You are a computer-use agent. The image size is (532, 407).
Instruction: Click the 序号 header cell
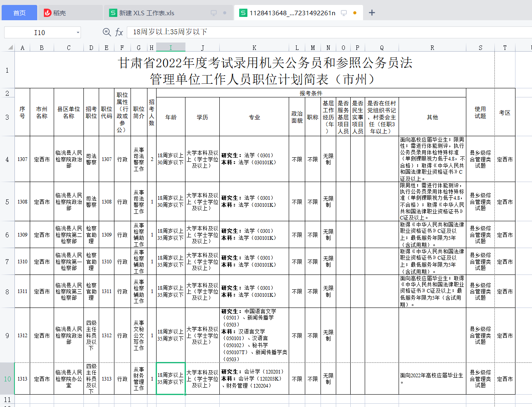tap(22, 112)
